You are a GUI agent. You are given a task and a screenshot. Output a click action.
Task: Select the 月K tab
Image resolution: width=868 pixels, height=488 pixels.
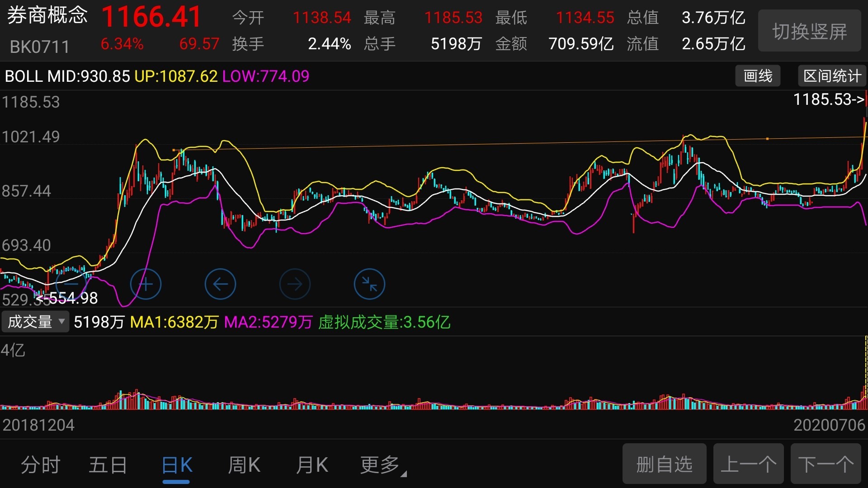click(312, 465)
